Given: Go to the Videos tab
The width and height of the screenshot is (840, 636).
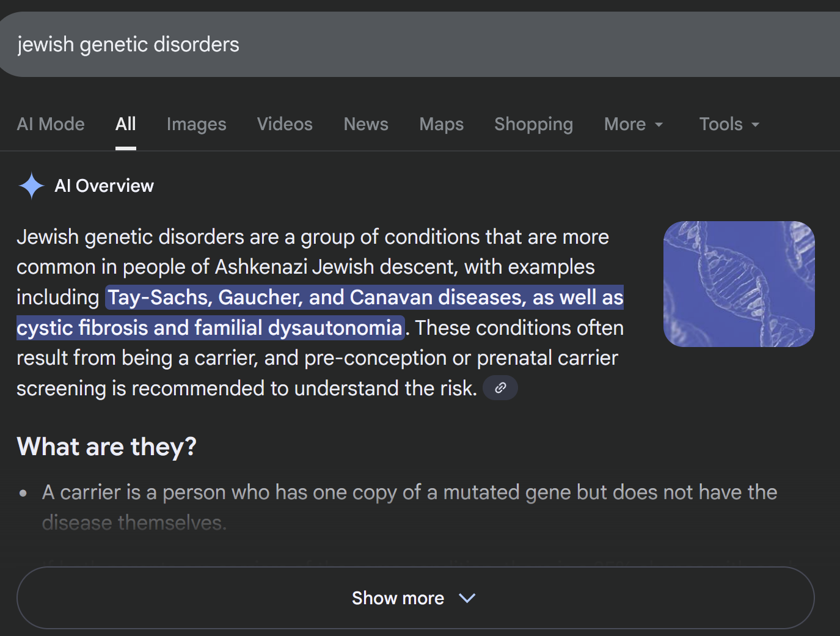Looking at the screenshot, I should [285, 124].
